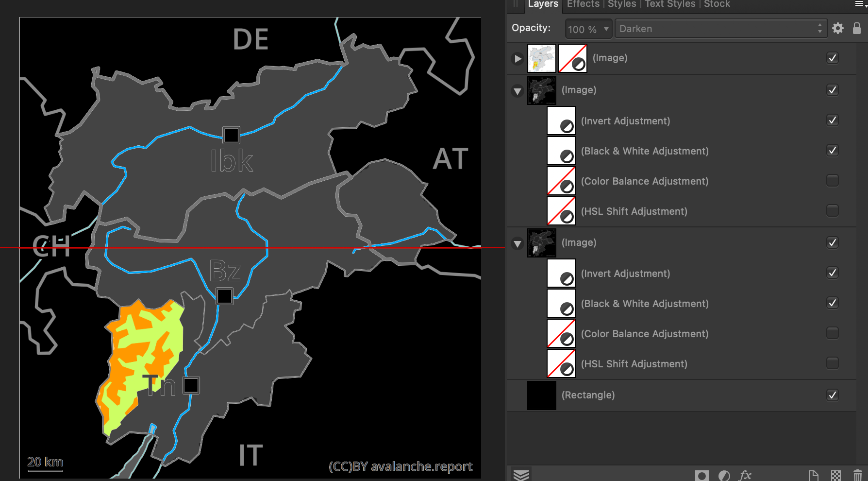The height and width of the screenshot is (481, 868).
Task: Select the top Image layer's colored map thumbnail
Action: (542, 58)
